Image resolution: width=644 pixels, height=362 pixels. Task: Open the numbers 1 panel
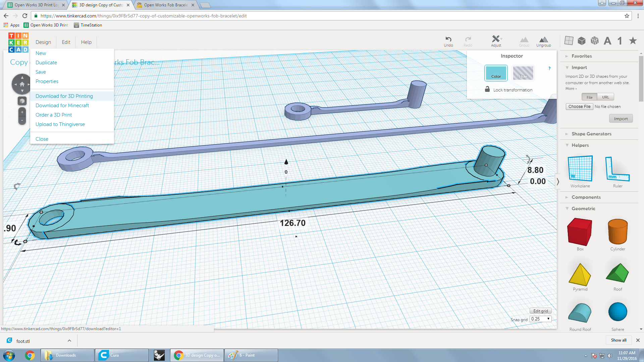point(620,41)
